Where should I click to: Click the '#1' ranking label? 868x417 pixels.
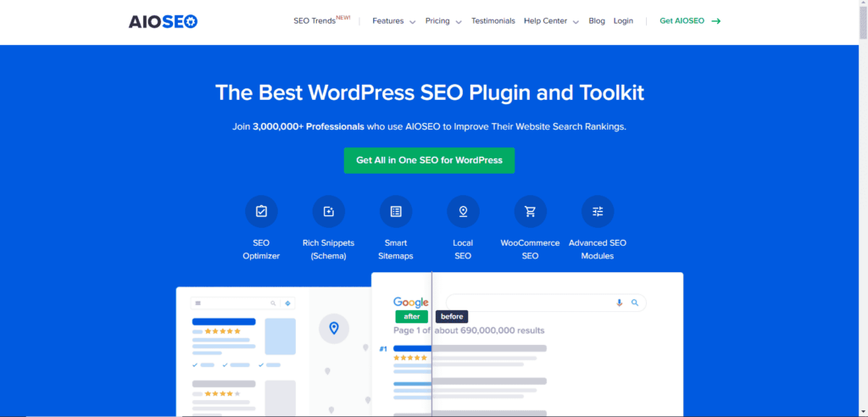383,349
